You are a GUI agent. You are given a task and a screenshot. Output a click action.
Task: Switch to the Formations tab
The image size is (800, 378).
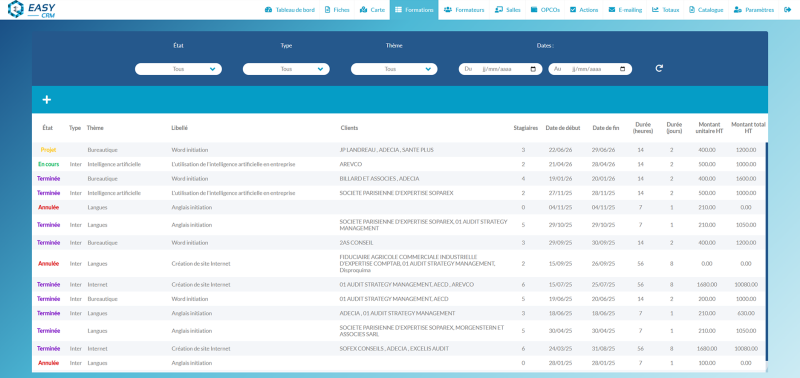pyautogui.click(x=414, y=10)
